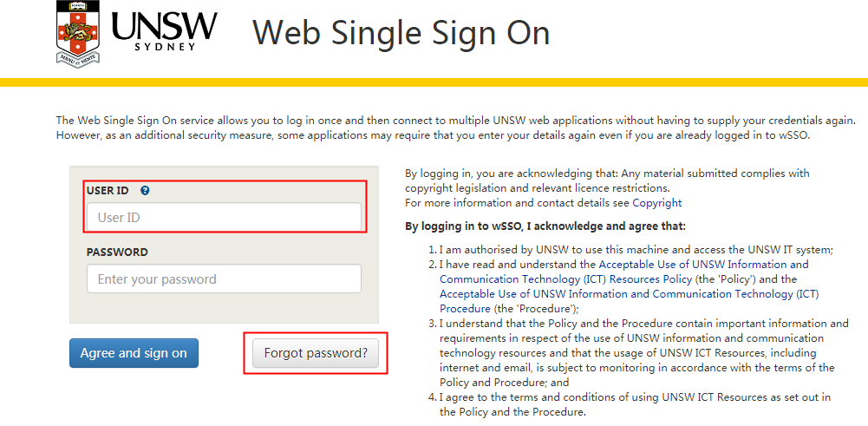Focus the User ID input field
Image resolution: width=868 pixels, height=426 pixels.
(224, 217)
